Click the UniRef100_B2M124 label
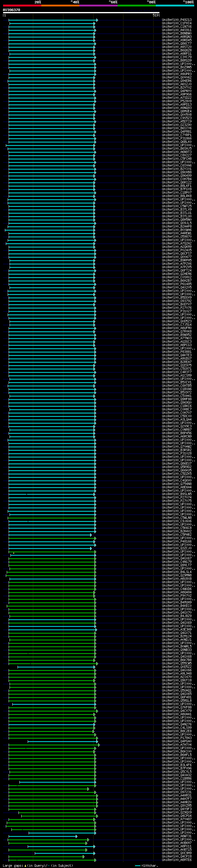 tap(177, 636)
